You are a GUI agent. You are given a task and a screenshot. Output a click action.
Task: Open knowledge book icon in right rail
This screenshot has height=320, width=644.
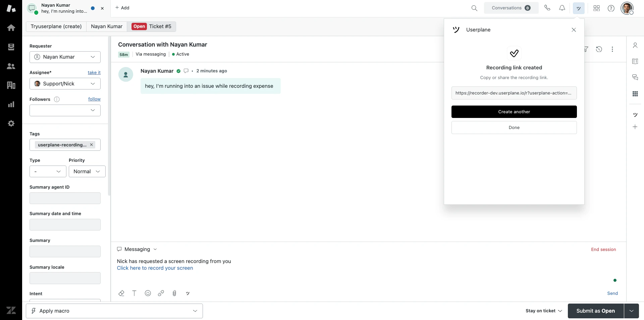coord(635,61)
